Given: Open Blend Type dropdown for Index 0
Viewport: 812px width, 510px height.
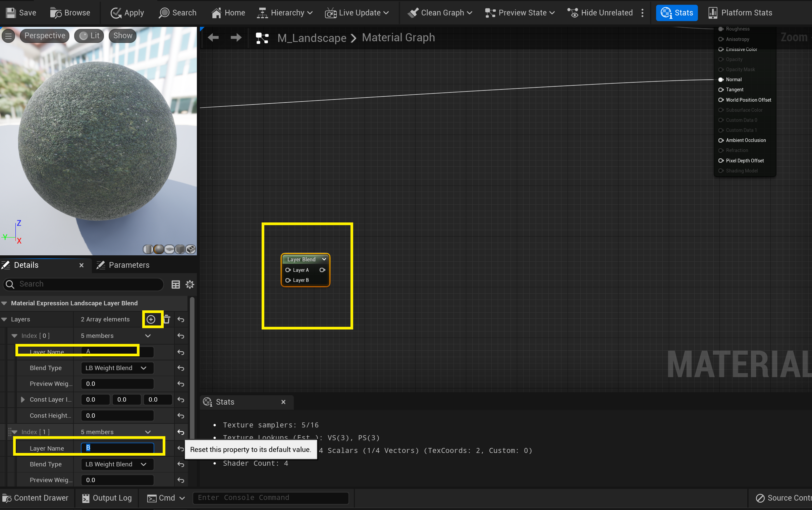Looking at the screenshot, I should click(x=117, y=368).
